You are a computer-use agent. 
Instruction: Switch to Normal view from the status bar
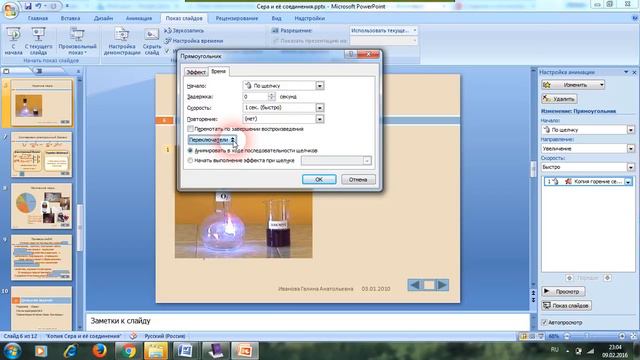pos(523,336)
